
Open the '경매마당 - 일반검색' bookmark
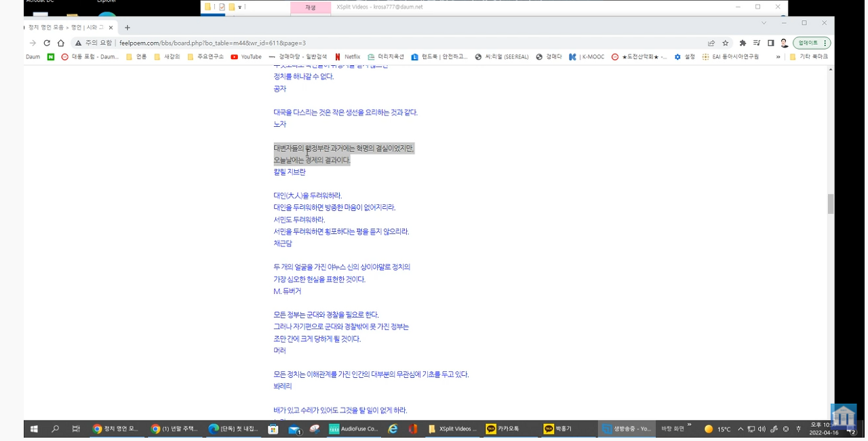(x=298, y=57)
